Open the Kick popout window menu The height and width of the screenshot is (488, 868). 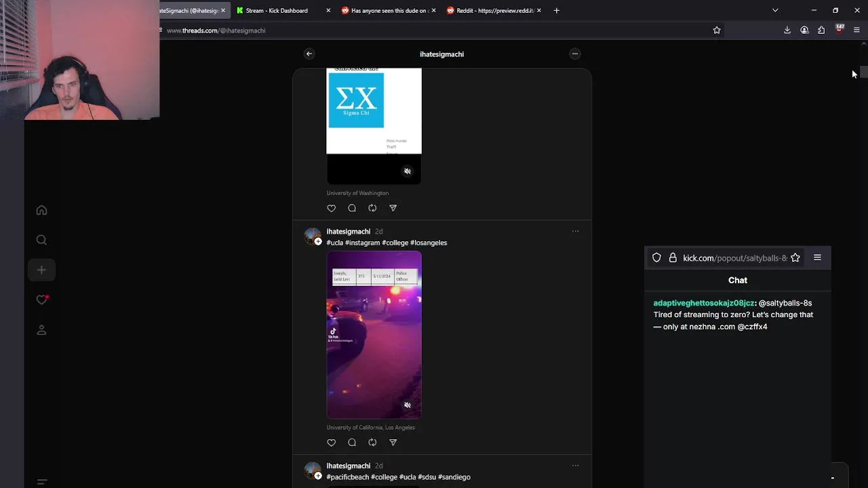pos(817,258)
